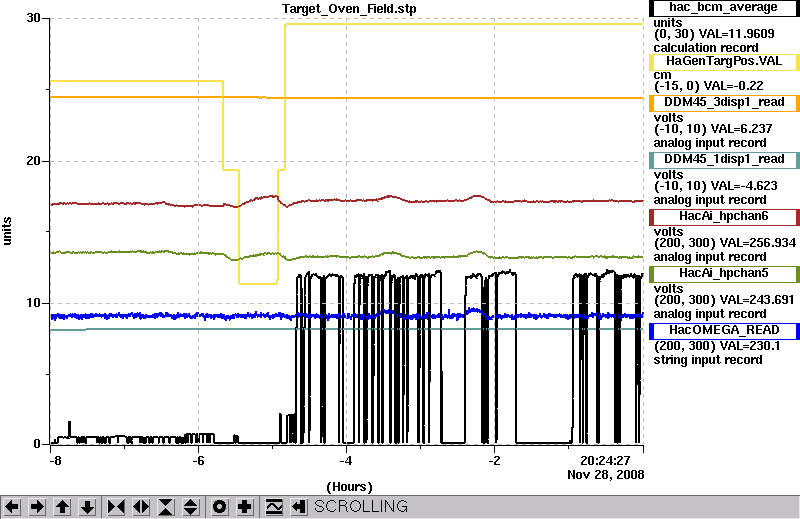Image resolution: width=800 pixels, height=519 pixels.
Task: Click the Nov 28, 2008 date label
Action: (x=606, y=475)
